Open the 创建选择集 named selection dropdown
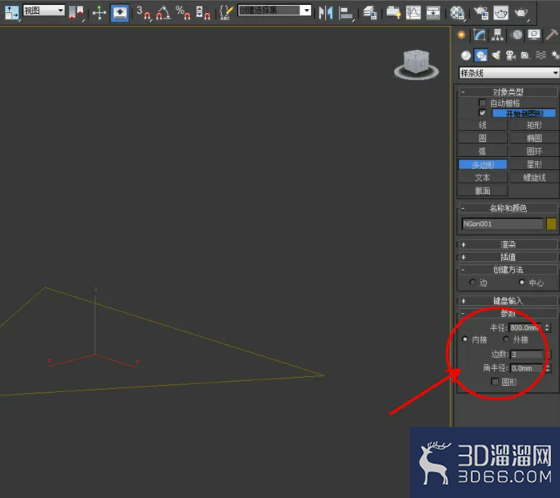The image size is (560, 498). pos(274,10)
